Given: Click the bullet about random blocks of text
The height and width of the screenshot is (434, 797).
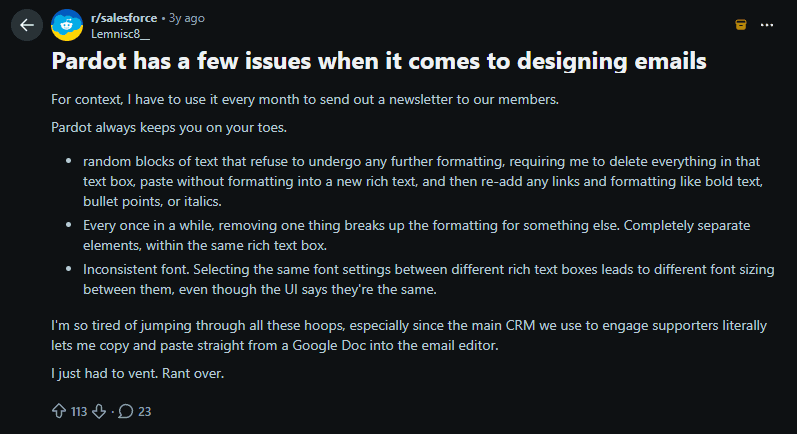Looking at the screenshot, I should point(423,181).
